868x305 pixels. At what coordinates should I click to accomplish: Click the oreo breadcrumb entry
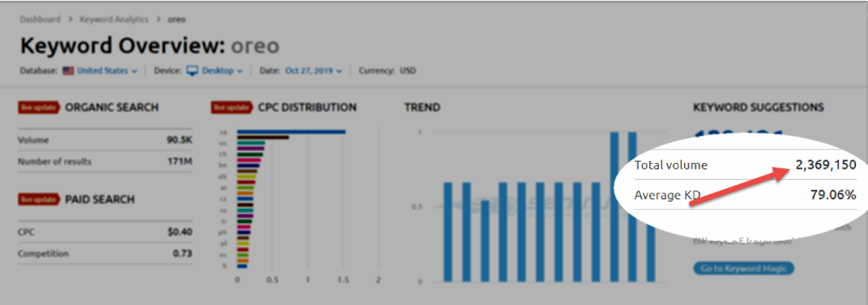(176, 19)
